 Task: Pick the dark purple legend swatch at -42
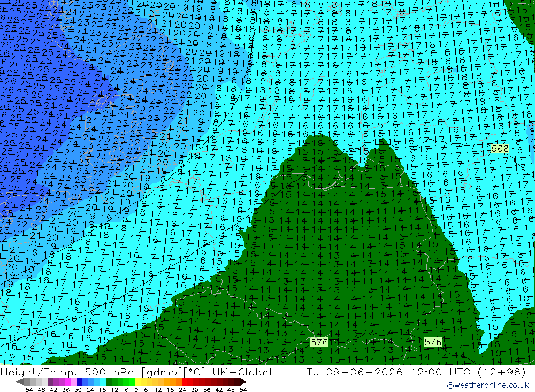click(50, 382)
